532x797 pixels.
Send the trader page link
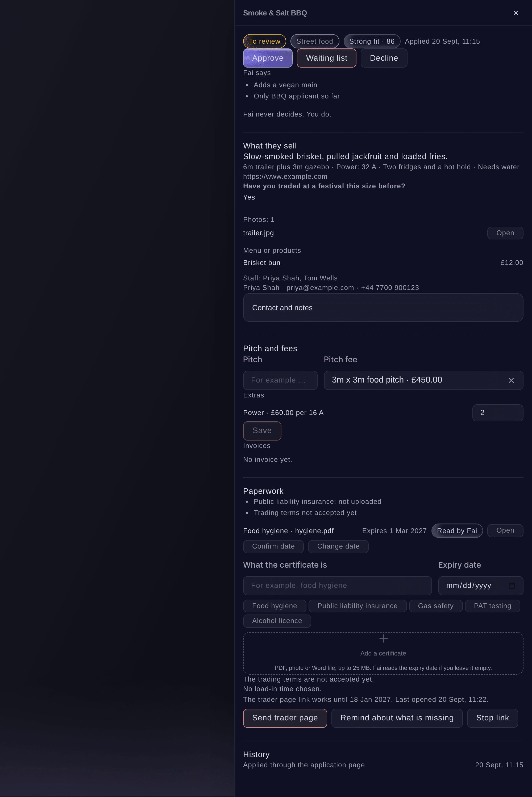pos(285,718)
